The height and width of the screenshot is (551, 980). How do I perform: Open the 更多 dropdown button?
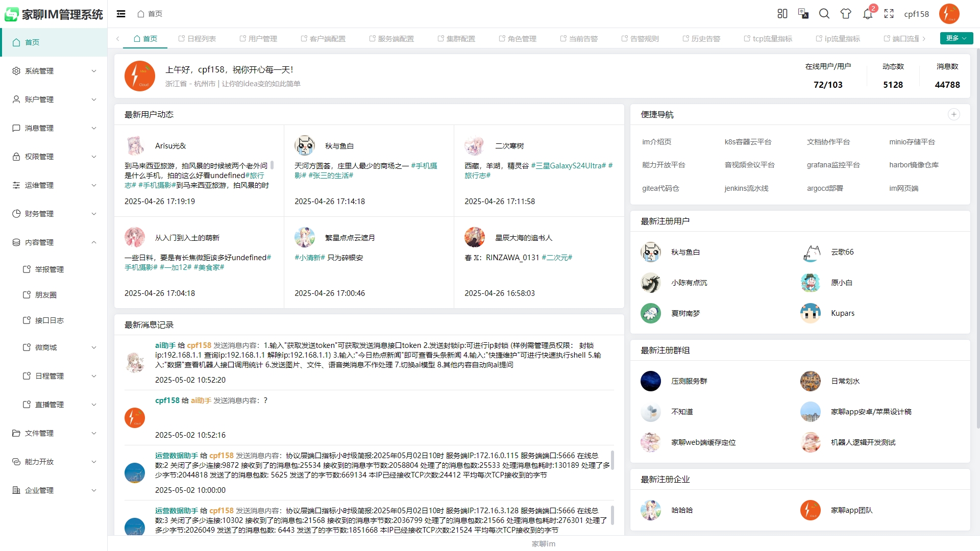coord(956,38)
